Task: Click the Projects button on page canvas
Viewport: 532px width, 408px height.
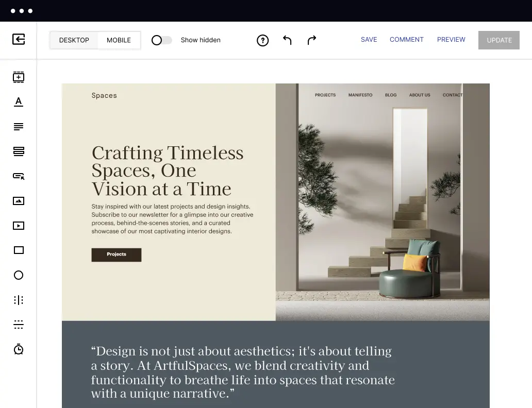Action: coord(117,254)
